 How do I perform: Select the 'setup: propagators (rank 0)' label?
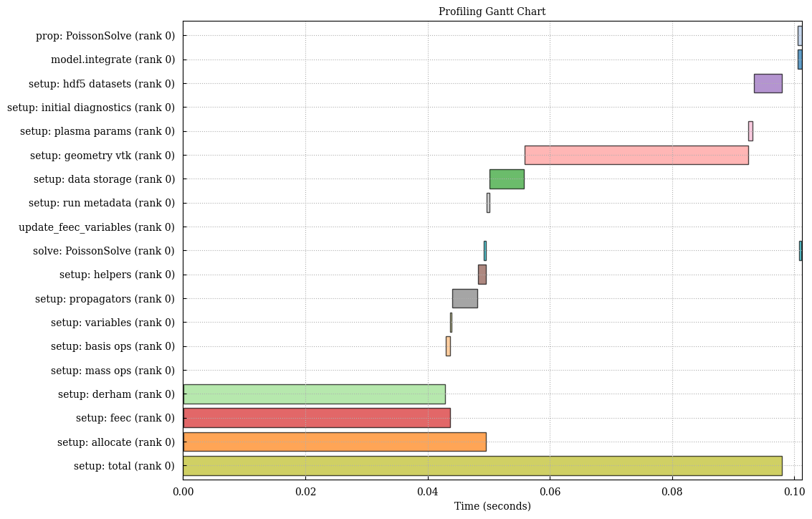105,299
